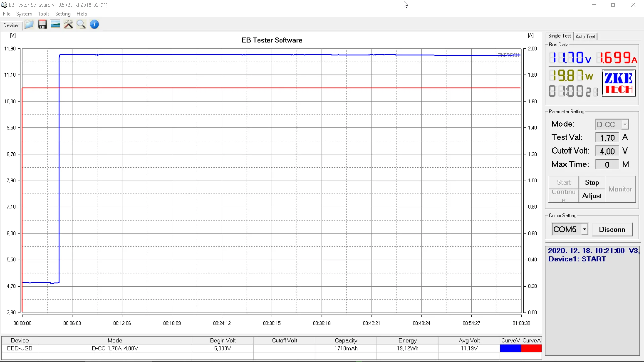Viewport: 644px width, 362px height.
Task: Click the open folder toolbar icon
Action: 29,25
